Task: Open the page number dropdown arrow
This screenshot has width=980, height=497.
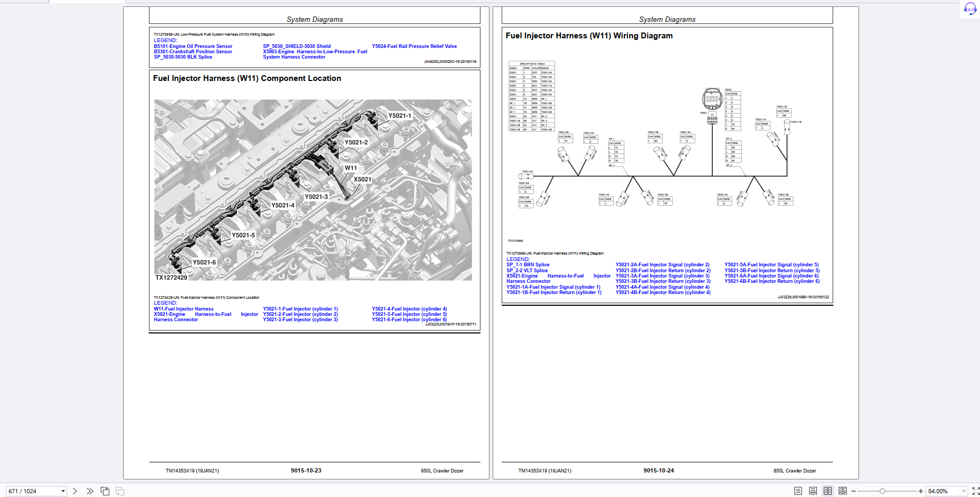Action: click(x=63, y=491)
